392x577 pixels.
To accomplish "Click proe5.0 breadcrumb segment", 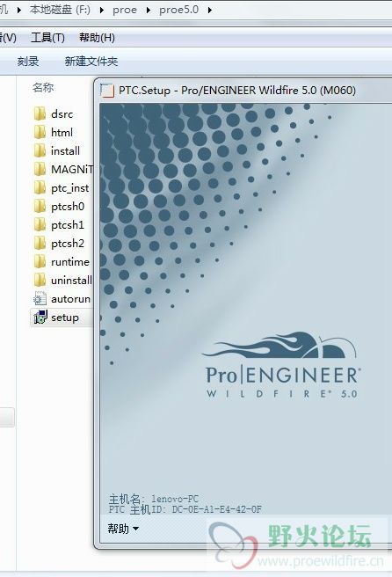I will pyautogui.click(x=178, y=10).
